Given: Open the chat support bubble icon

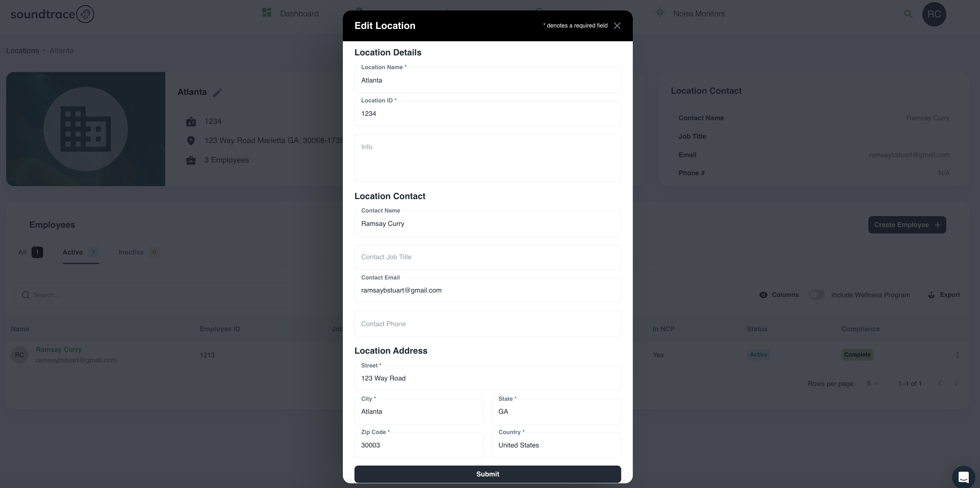Looking at the screenshot, I should click(963, 477).
